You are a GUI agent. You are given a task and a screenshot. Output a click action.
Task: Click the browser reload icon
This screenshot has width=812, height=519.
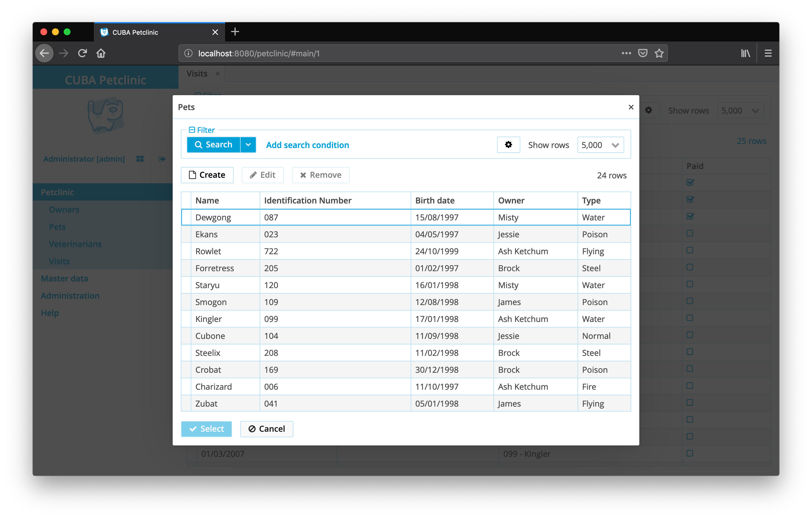(x=82, y=53)
